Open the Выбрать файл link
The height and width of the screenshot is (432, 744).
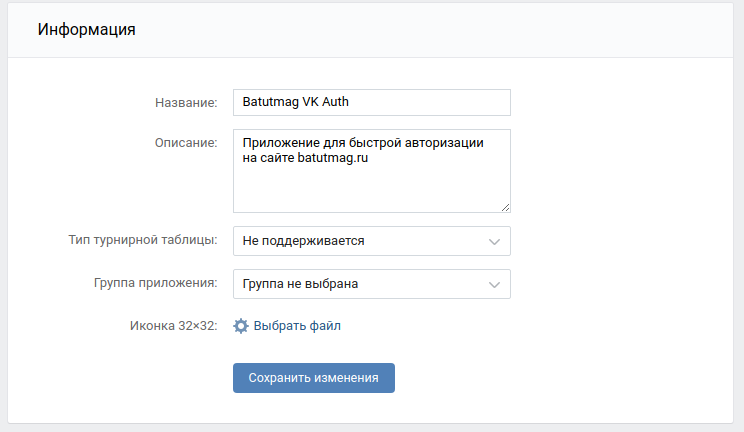297,326
